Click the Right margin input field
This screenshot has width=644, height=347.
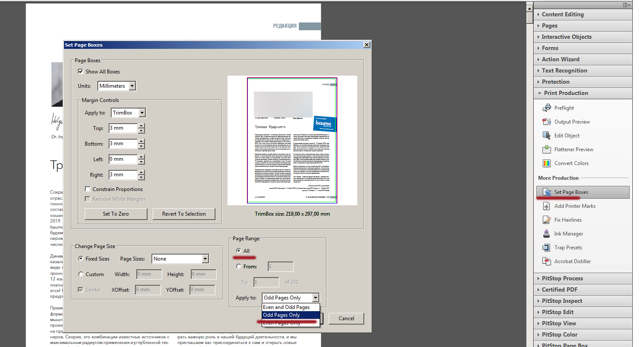[x=123, y=175]
